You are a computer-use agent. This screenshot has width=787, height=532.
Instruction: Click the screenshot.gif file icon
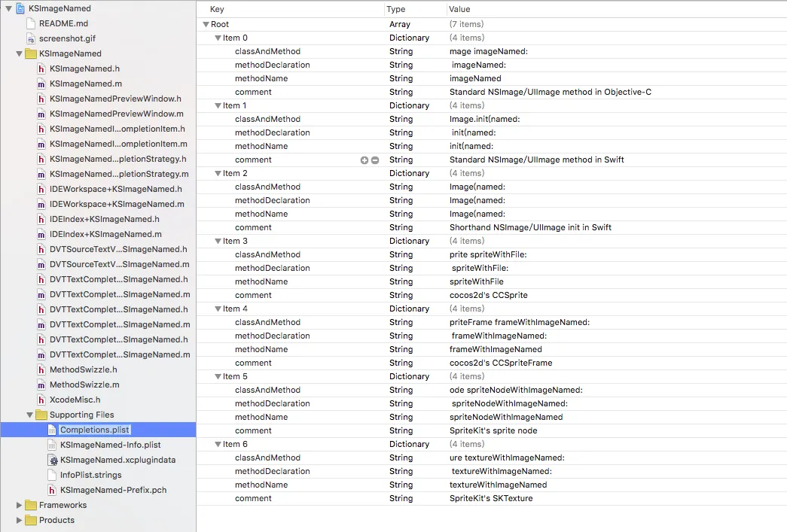pyautogui.click(x=31, y=38)
